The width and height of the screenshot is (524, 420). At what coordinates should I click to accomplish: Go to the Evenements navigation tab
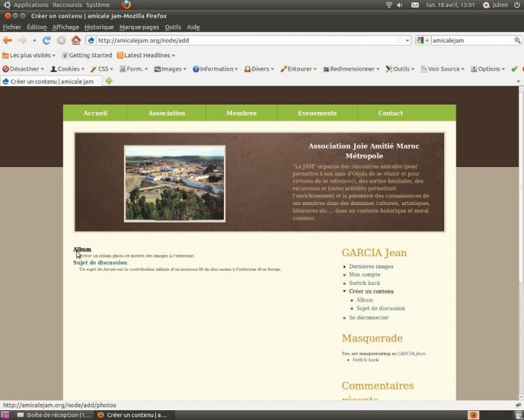317,113
